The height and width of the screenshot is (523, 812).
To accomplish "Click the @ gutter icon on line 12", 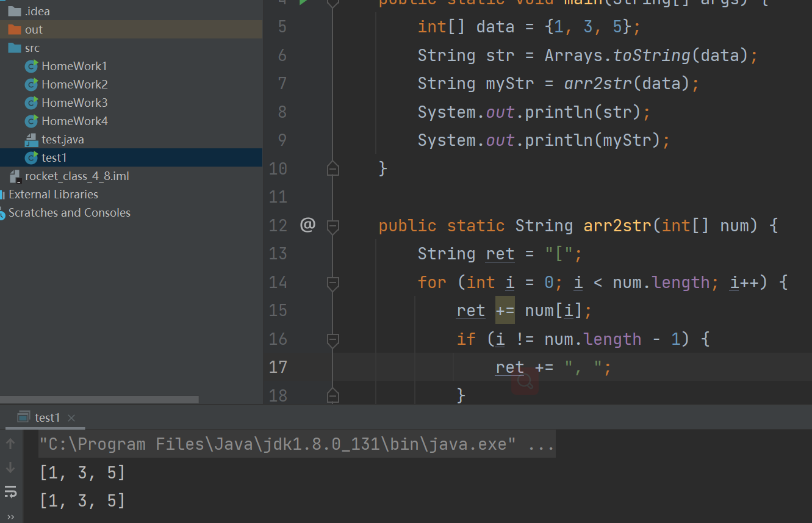I will pos(307,225).
